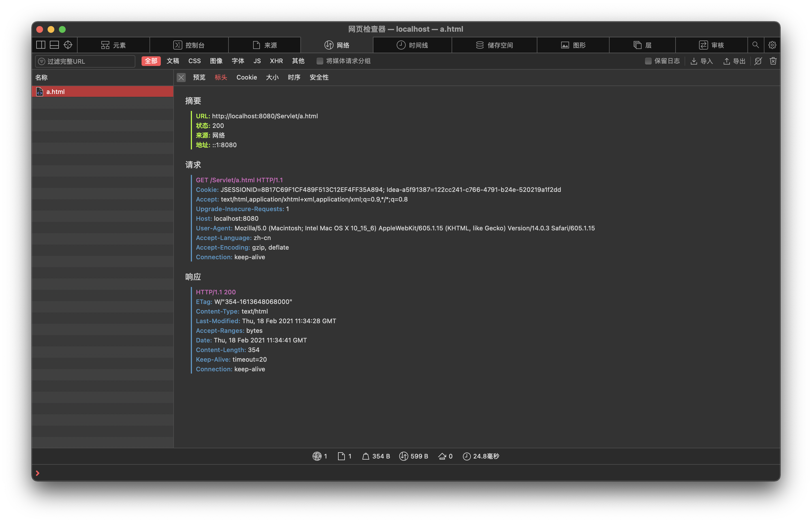
Task: Open the Storage tab
Action: [x=494, y=45]
